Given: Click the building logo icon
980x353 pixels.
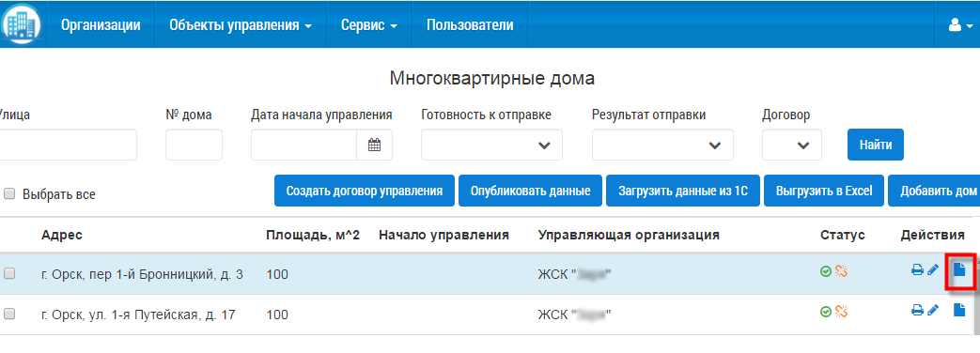Looking at the screenshot, I should click(21, 23).
